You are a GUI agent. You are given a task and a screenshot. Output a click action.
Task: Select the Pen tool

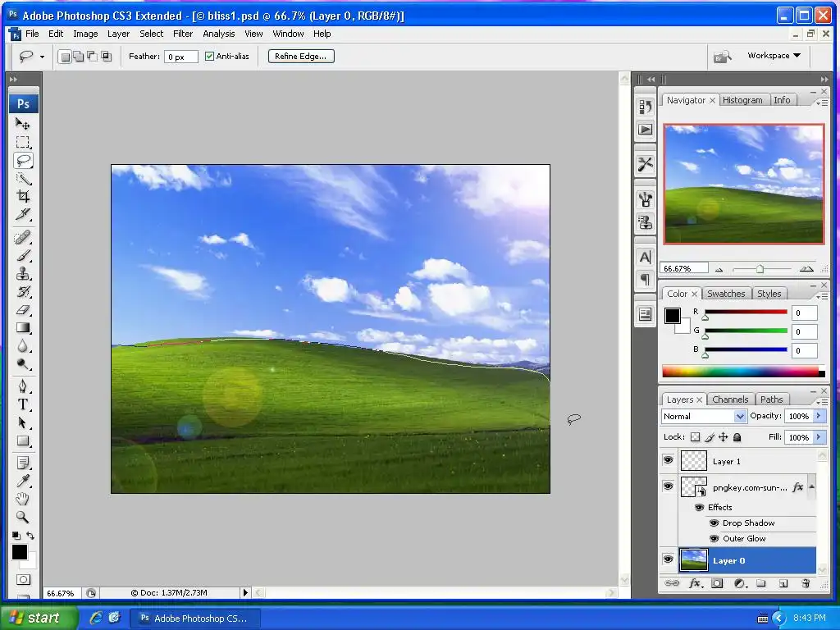point(22,386)
